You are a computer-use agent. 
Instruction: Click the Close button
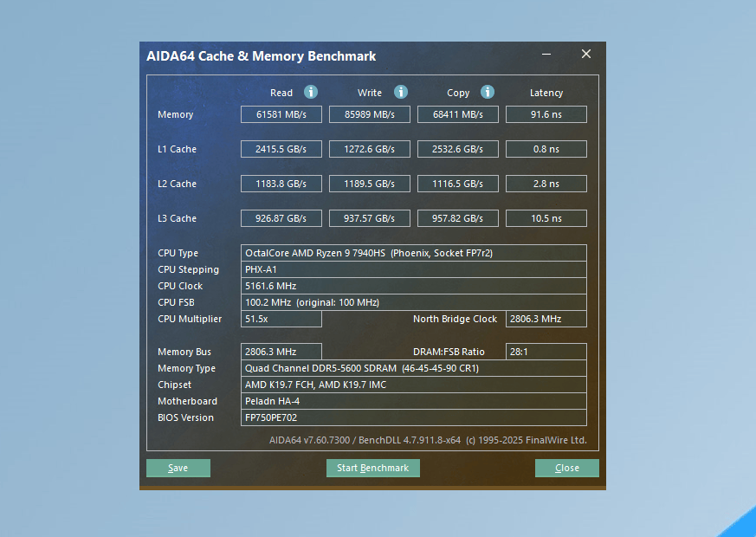567,468
